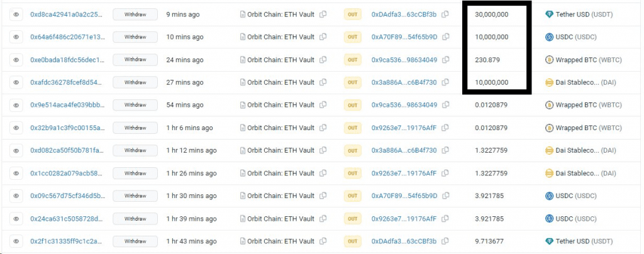Click the Tether USD token icon in first row
Screen dimensions: 644x254
pos(548,14)
